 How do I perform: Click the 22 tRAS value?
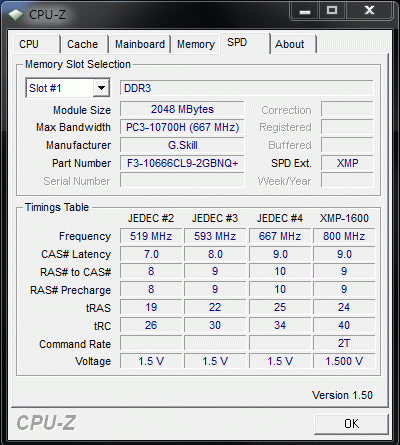coord(215,307)
